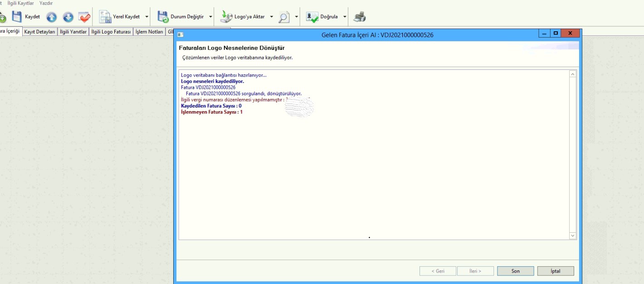644x284 pixels.
Task: Click the Logo'ya Aktar toolbar button
Action: [x=243, y=17]
